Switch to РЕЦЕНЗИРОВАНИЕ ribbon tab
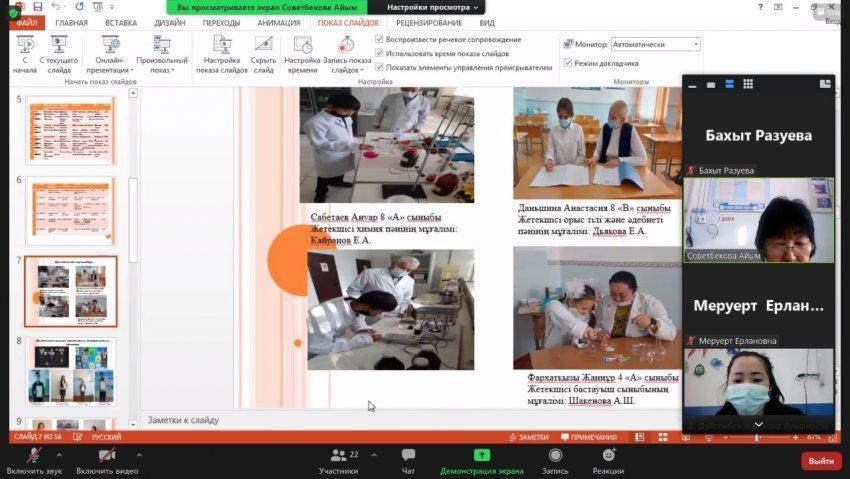 429,23
